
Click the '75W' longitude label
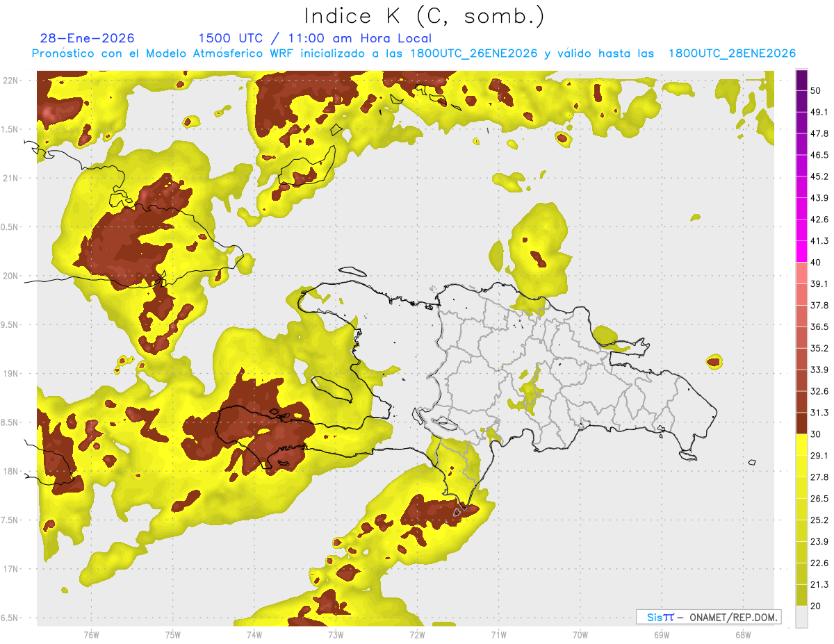click(x=172, y=634)
